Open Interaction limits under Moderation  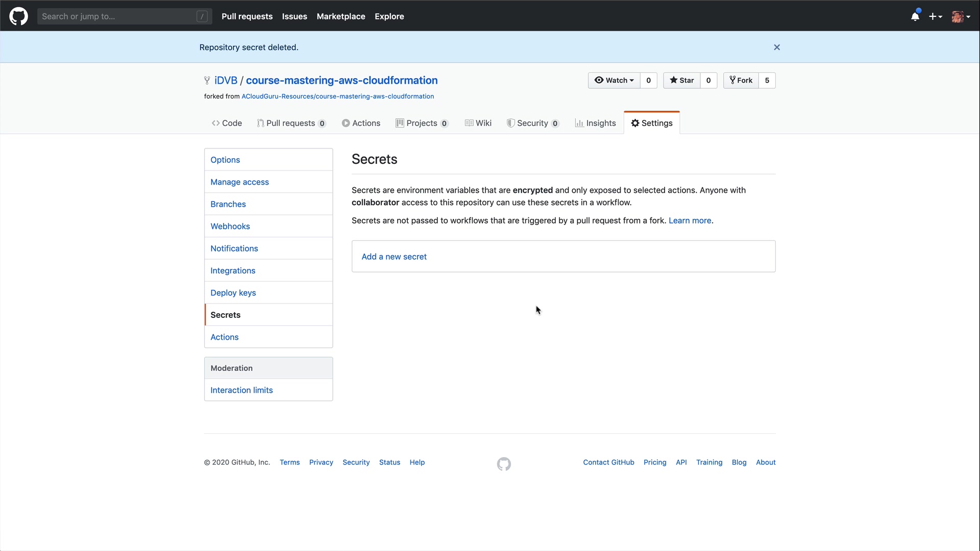[241, 390]
